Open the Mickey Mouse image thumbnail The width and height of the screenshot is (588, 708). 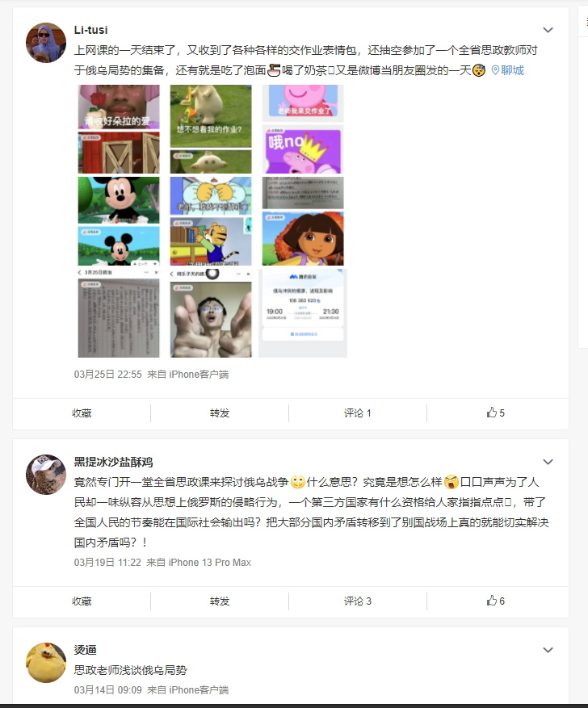pos(119,221)
